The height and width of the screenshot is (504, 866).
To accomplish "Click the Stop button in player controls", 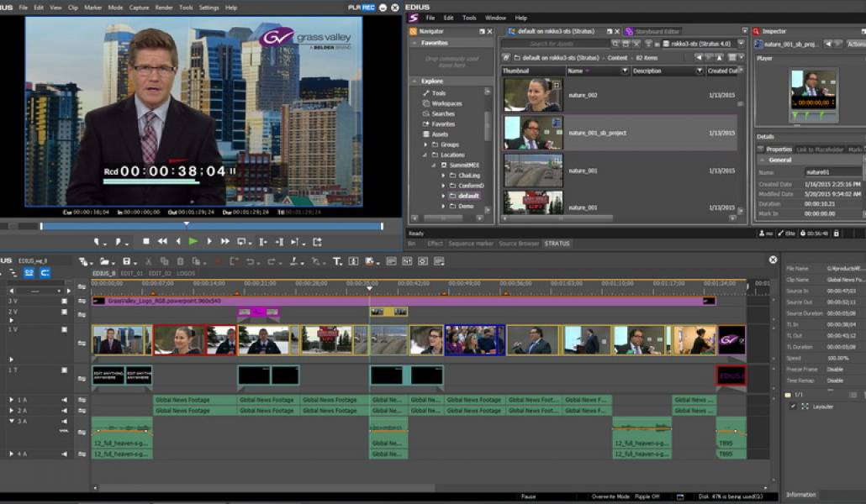I will click(145, 242).
